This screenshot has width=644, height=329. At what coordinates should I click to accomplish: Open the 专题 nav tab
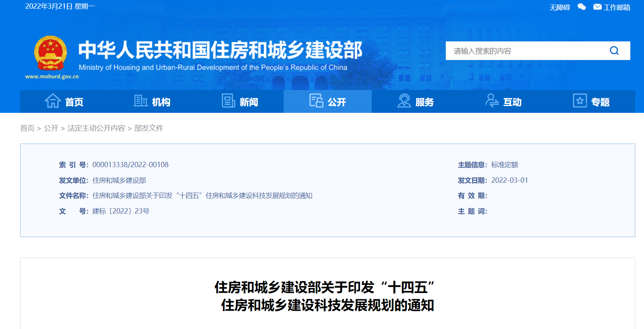pos(591,101)
